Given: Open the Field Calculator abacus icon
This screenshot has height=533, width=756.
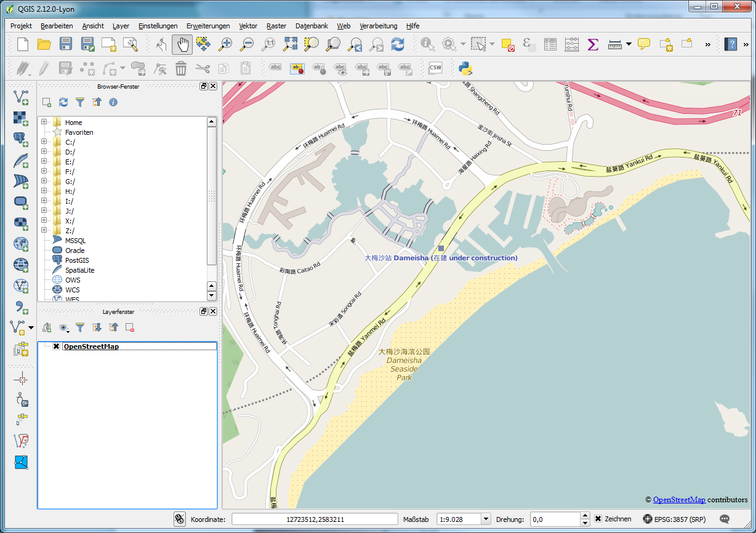Looking at the screenshot, I should [x=571, y=44].
